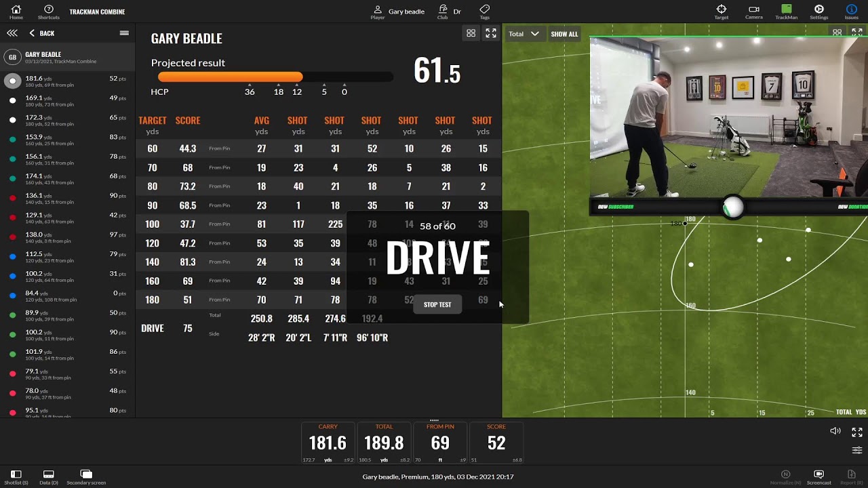868x488 pixels.
Task: Select the 79.1 yds shot entry
Action: point(68,374)
